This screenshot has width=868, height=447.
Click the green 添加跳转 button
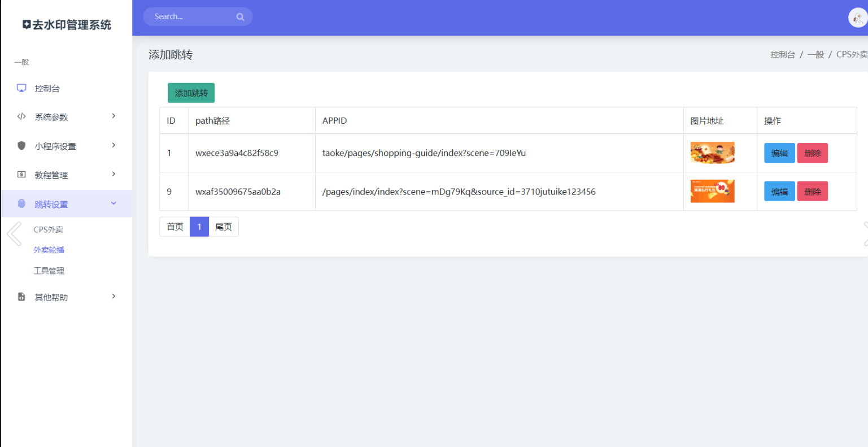(x=191, y=93)
